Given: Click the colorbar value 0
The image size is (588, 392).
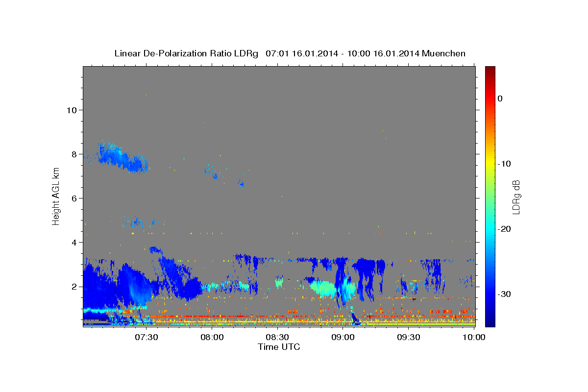Looking at the screenshot, I should (500, 98).
